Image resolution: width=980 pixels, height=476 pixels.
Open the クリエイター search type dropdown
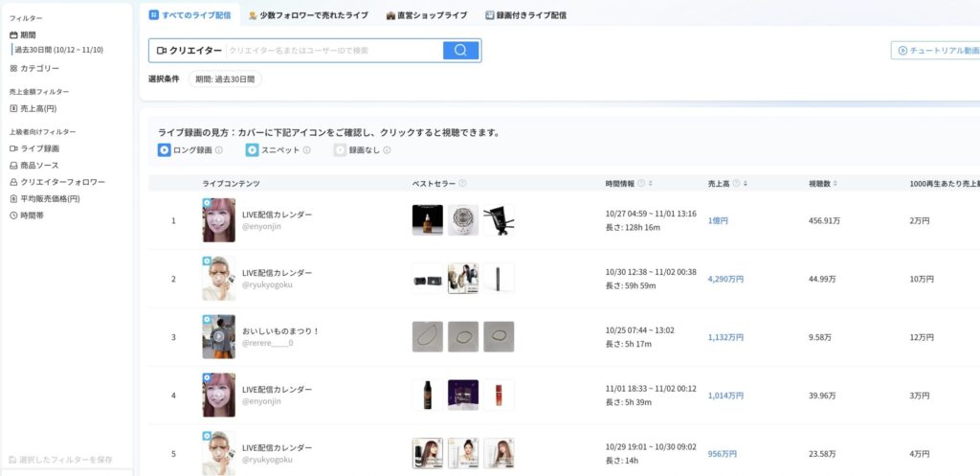point(189,51)
